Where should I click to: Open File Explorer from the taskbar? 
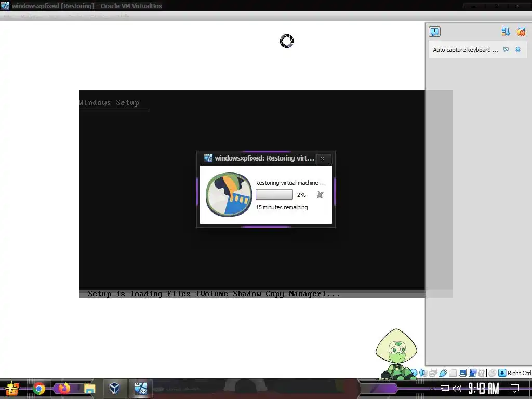[89, 389]
